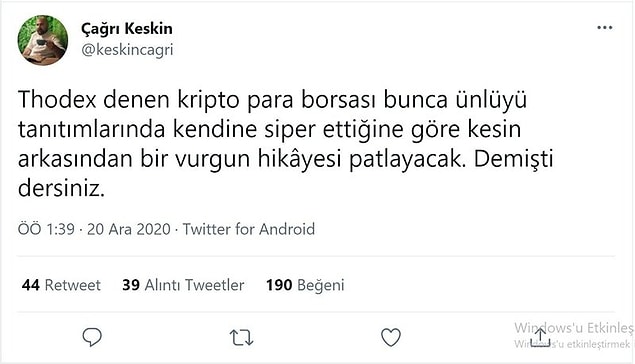Image resolution: width=635 pixels, height=364 pixels.
Task: Open the 39 Alıntı Tweetler list
Action: point(183,285)
